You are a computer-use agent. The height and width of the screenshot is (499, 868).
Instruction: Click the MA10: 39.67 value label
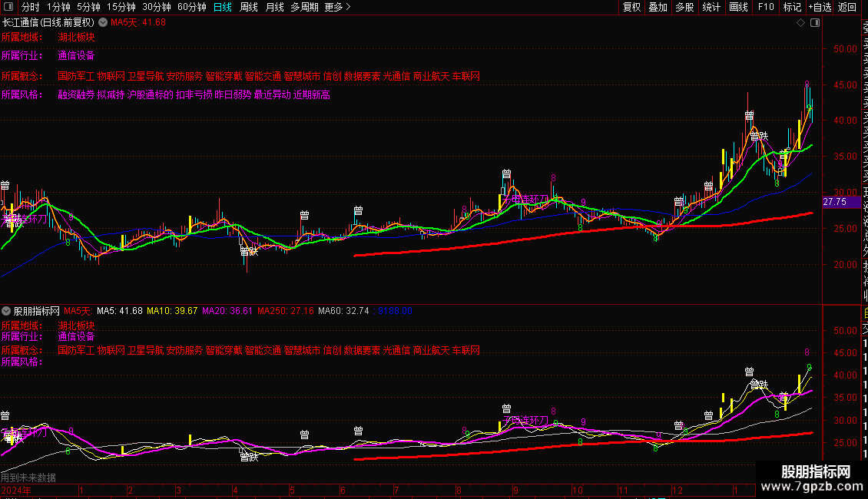point(172,311)
